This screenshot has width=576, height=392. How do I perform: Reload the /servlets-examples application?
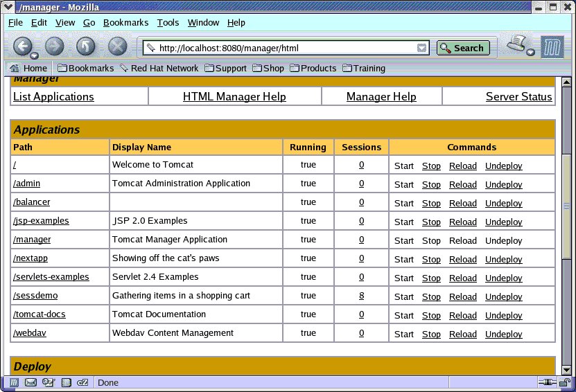pos(463,278)
